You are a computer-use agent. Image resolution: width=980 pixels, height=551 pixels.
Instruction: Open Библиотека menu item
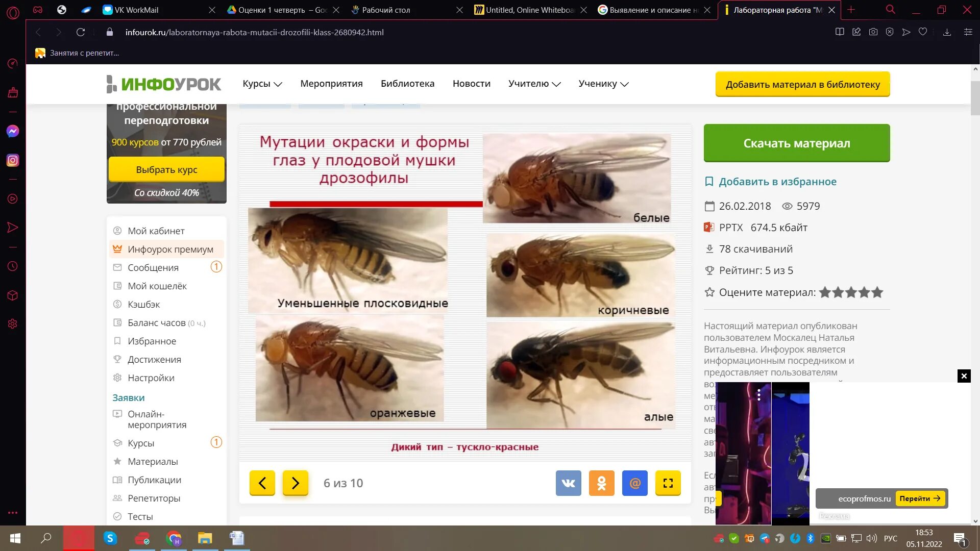pyautogui.click(x=407, y=84)
